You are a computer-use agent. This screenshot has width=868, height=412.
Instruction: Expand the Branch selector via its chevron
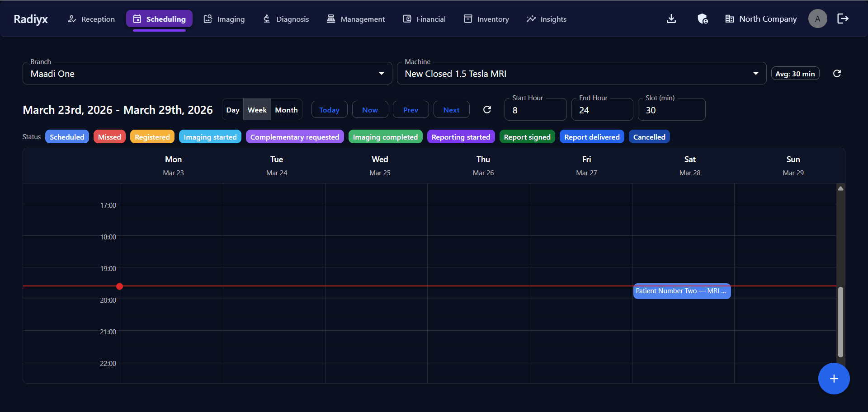(381, 73)
